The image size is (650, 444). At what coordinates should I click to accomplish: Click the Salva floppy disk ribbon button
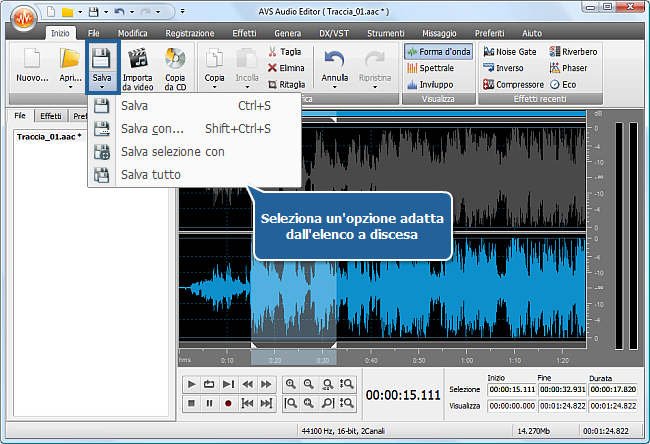tap(102, 58)
